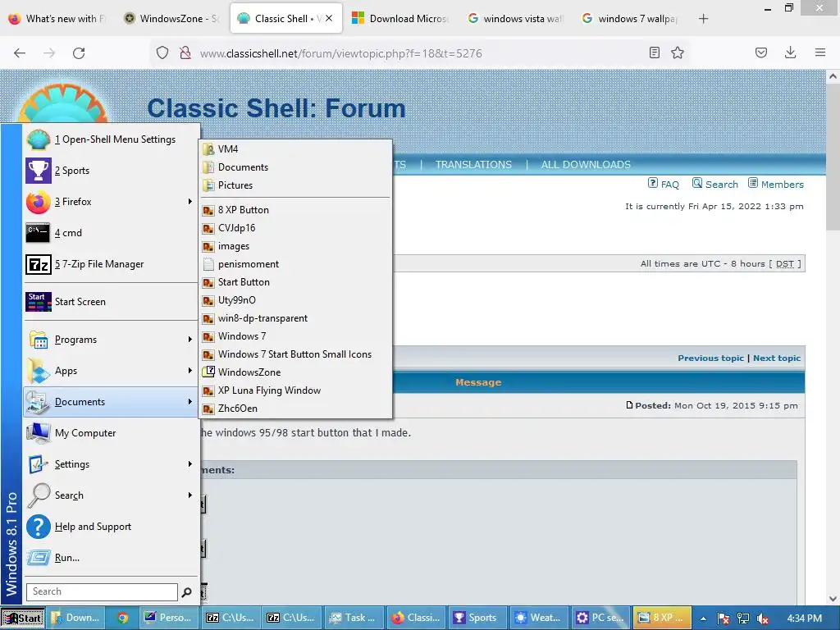Click the insecure connection lock icon
This screenshot has width=840, height=630.
tap(185, 52)
